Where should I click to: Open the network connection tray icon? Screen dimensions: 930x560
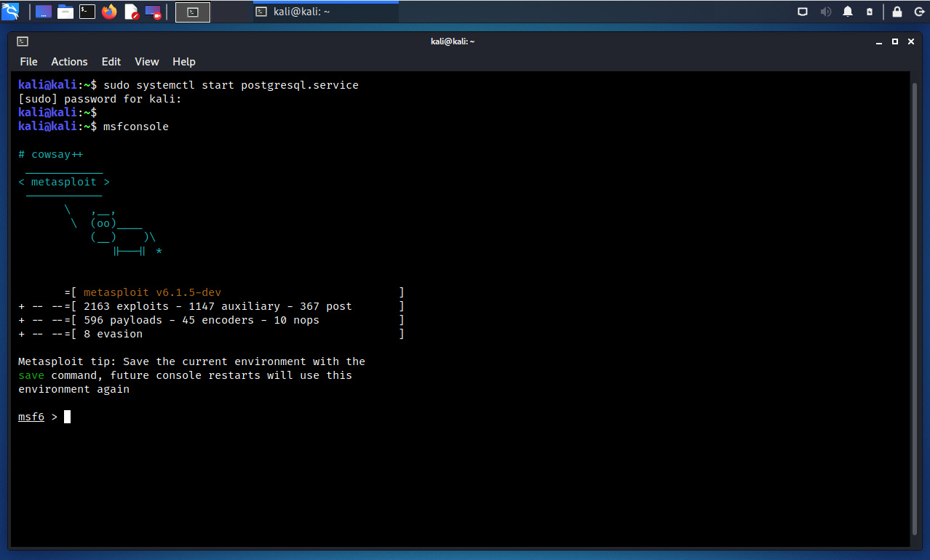[x=803, y=12]
